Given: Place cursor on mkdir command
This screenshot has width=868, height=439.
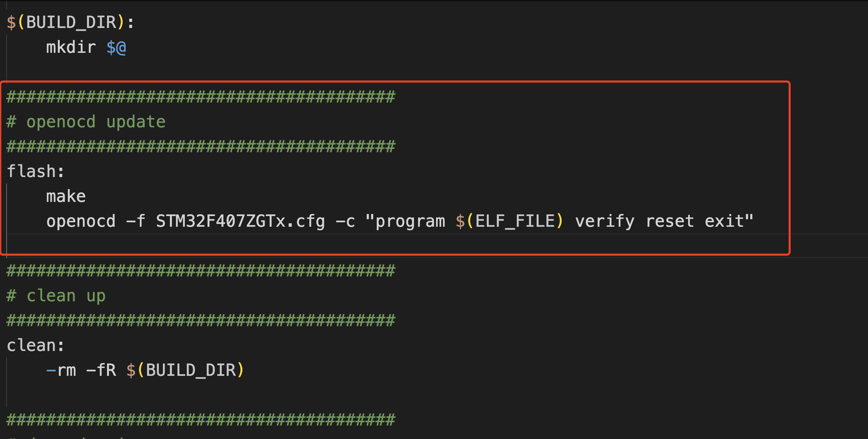Looking at the screenshot, I should (x=71, y=47).
